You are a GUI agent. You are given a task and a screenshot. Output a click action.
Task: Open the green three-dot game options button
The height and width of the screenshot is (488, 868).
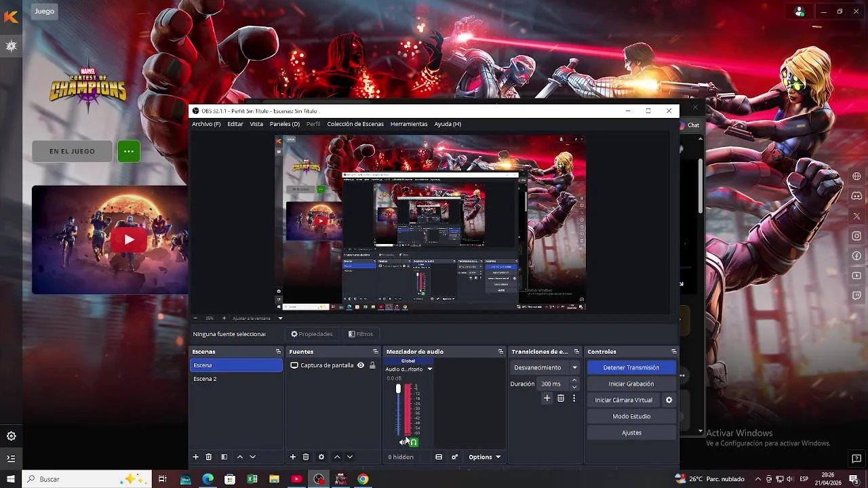(129, 151)
